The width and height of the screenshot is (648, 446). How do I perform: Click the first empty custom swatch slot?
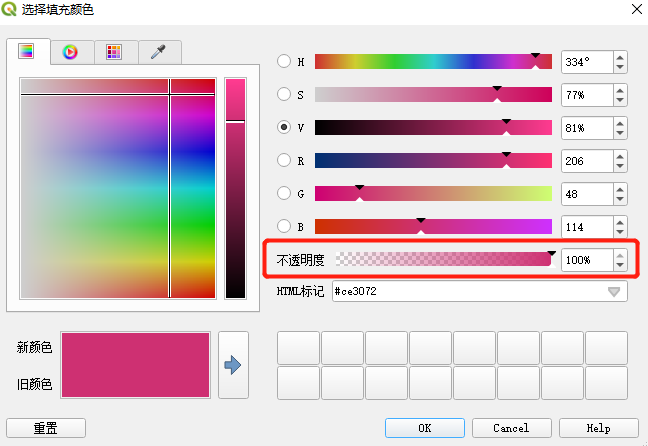[298, 348]
